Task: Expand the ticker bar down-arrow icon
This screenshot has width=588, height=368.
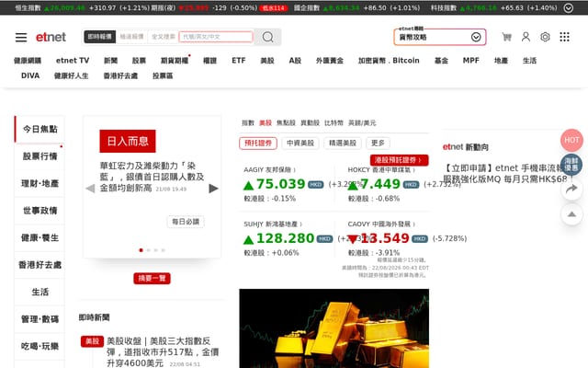Action: [569, 8]
